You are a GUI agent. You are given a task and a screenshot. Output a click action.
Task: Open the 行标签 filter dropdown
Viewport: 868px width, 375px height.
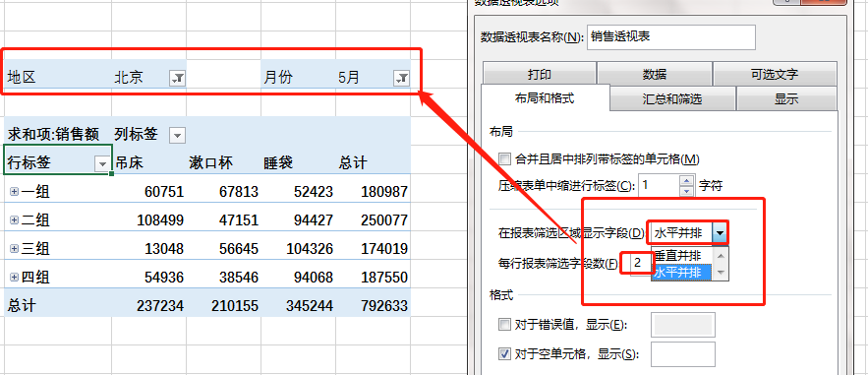tap(102, 163)
